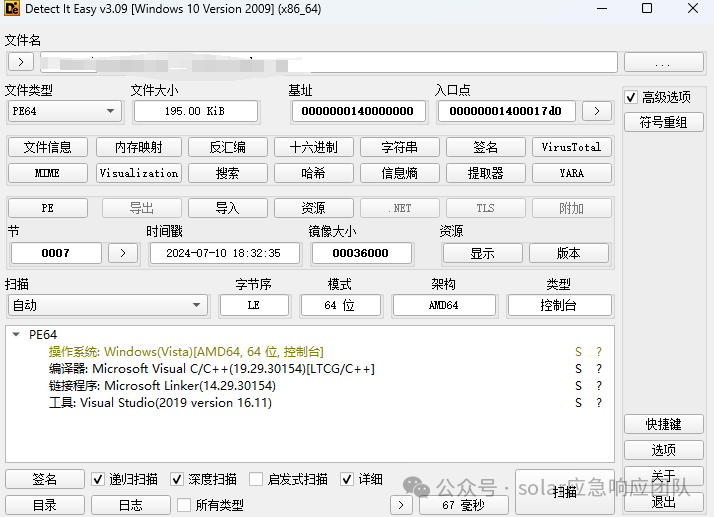Open the 扫描 自动 mode dropdown

(108, 305)
